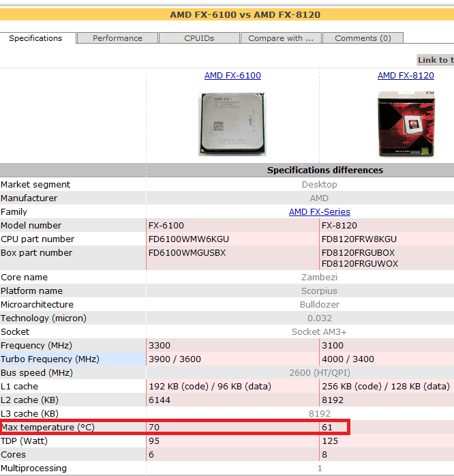
Task: Click the 2600 (HT/QPI) bus speed value
Action: (x=320, y=373)
